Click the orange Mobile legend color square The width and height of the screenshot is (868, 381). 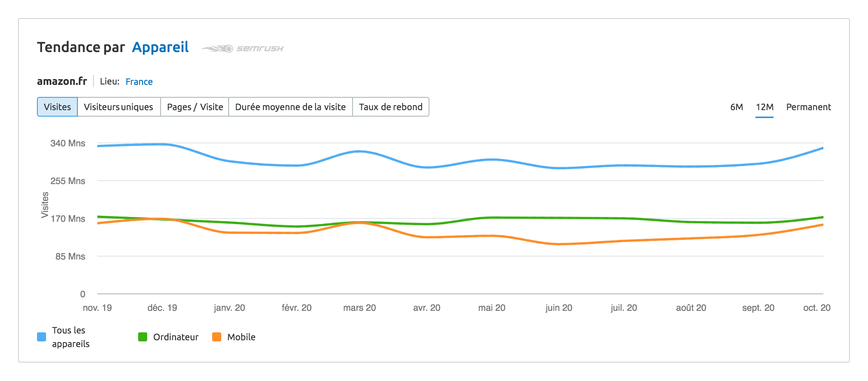[217, 336]
